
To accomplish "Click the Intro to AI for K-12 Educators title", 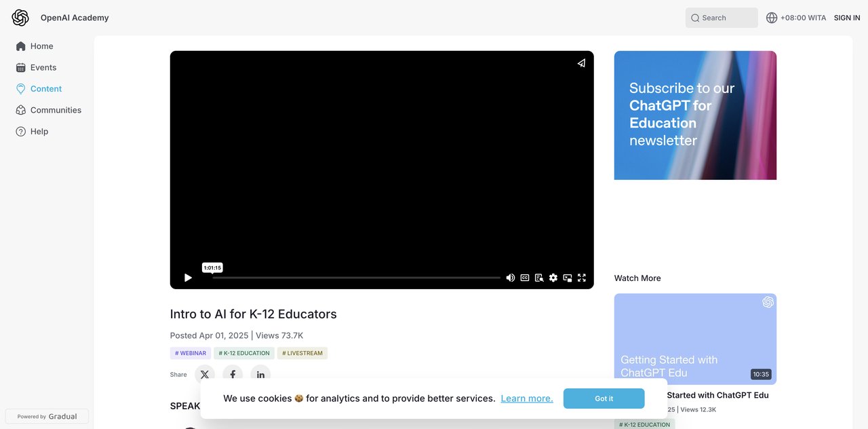I will (x=254, y=314).
